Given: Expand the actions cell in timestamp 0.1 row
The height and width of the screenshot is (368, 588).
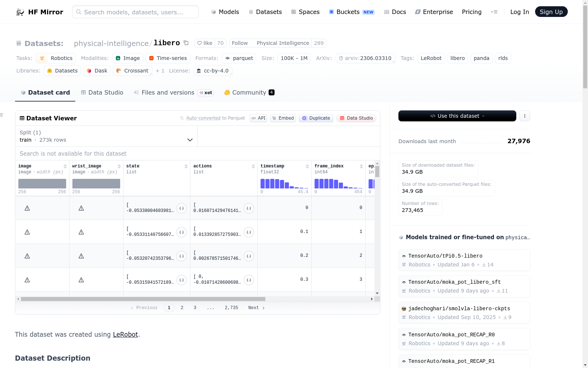Looking at the screenshot, I should (249, 232).
